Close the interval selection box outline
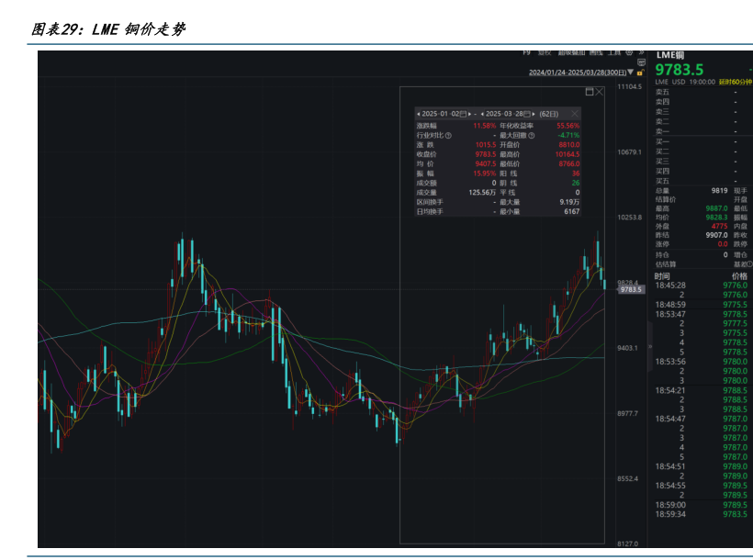Image resolution: width=753 pixels, height=560 pixels. [600, 92]
